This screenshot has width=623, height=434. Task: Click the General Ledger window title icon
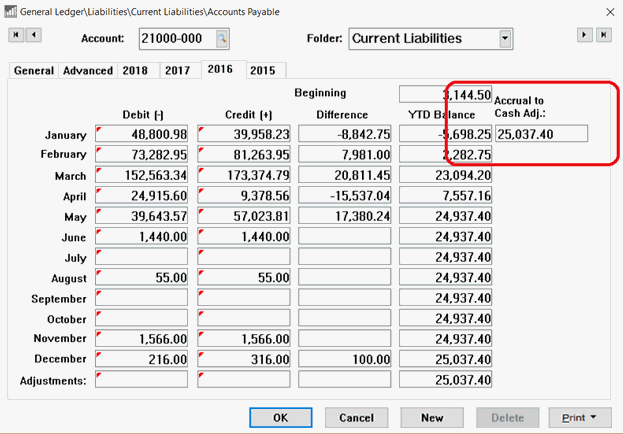coord(10,12)
